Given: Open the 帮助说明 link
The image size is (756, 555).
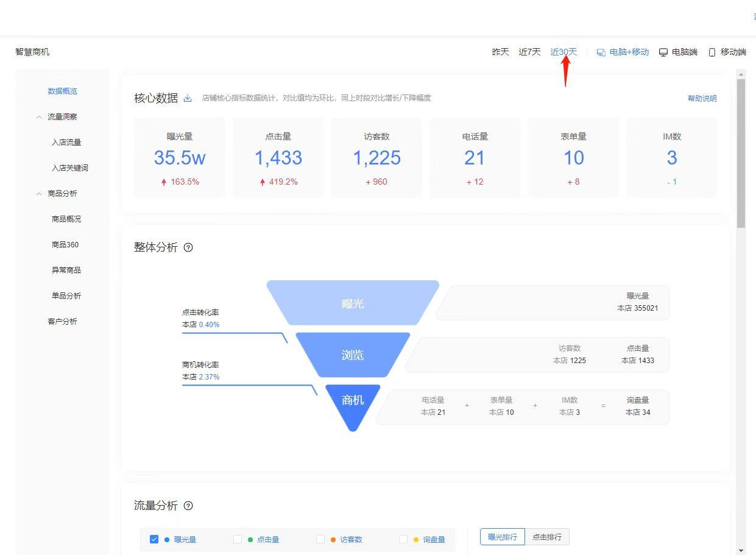Looking at the screenshot, I should coord(702,98).
